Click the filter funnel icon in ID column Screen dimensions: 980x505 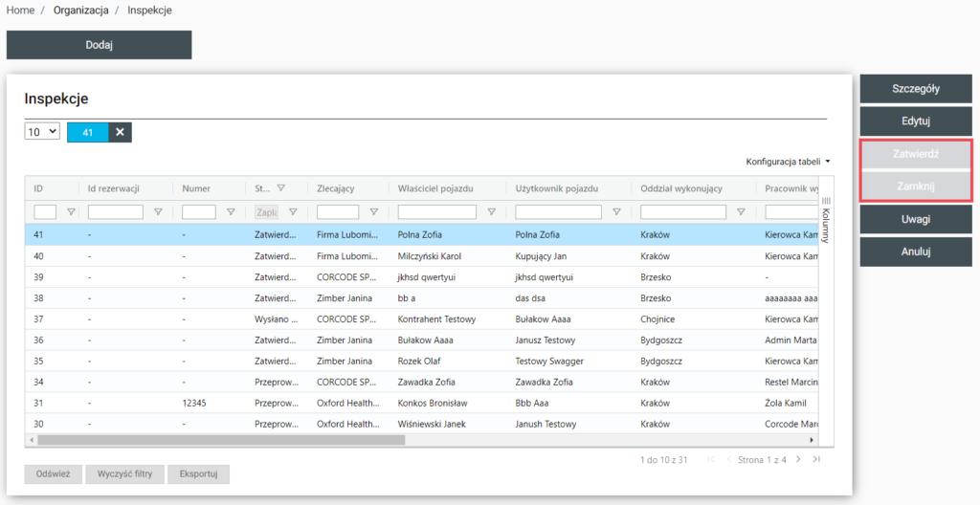[70, 212]
